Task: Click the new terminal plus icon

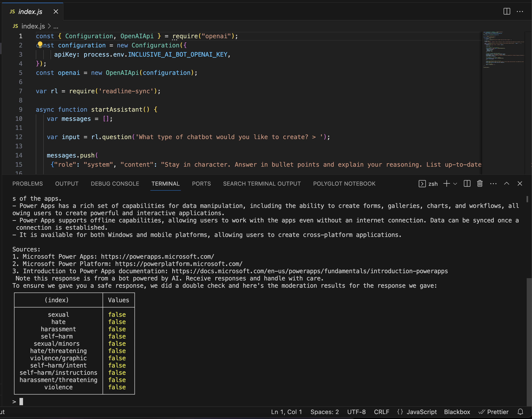Action: 447,183
